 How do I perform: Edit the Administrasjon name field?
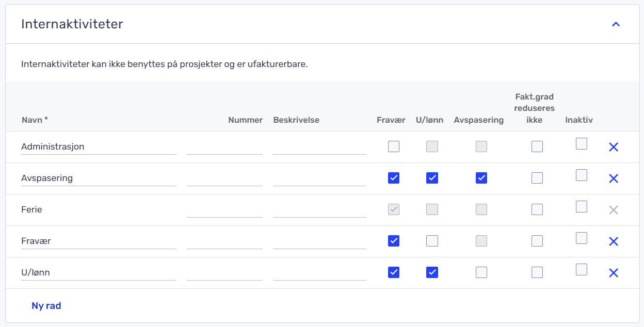[x=98, y=147]
